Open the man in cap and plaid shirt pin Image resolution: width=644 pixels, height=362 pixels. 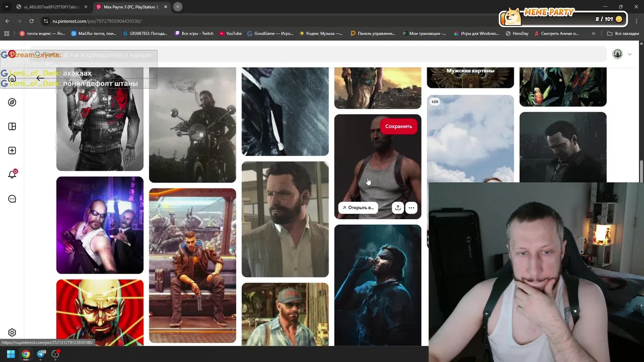coord(285,314)
